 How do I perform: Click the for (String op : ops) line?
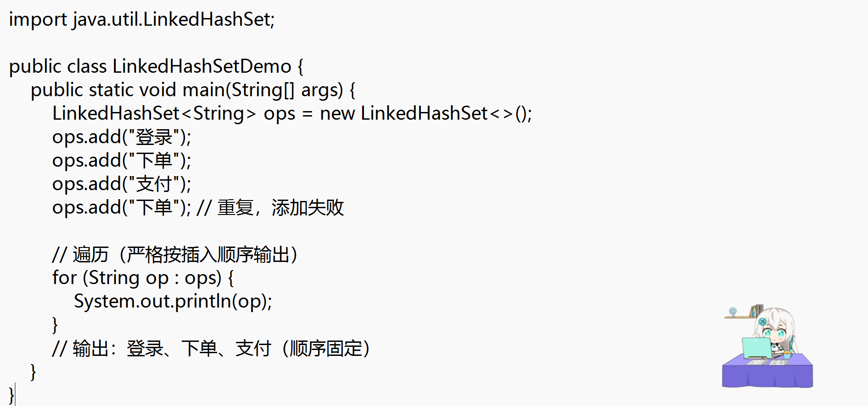(x=143, y=278)
